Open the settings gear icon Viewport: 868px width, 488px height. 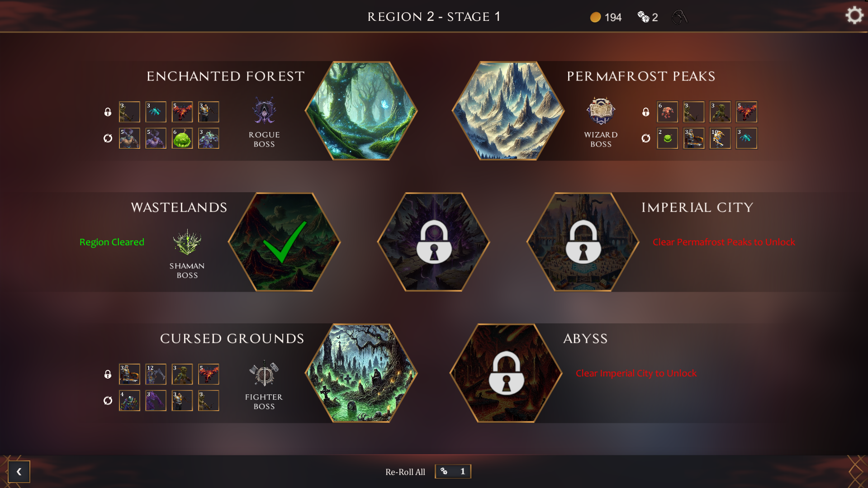pos(854,16)
